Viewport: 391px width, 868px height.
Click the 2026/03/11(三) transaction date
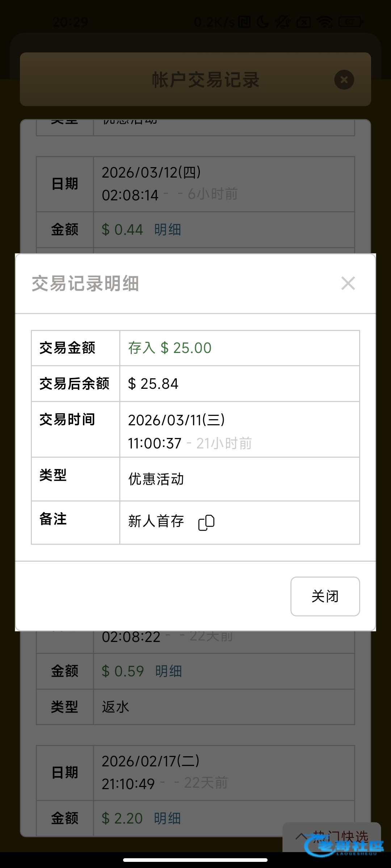[x=176, y=420]
